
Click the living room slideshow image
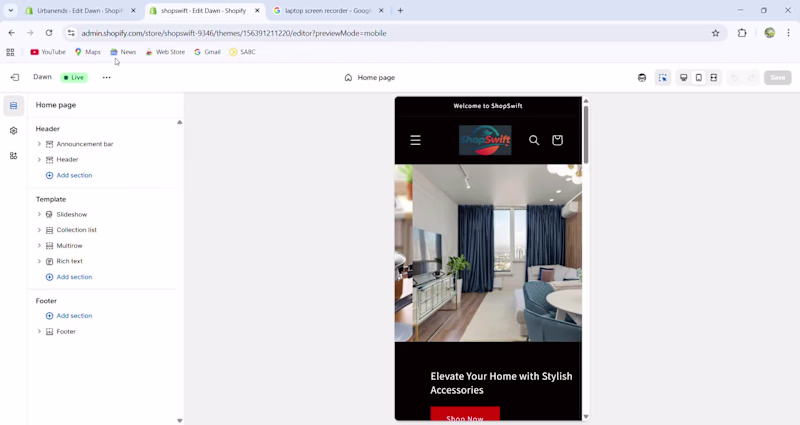coord(488,253)
